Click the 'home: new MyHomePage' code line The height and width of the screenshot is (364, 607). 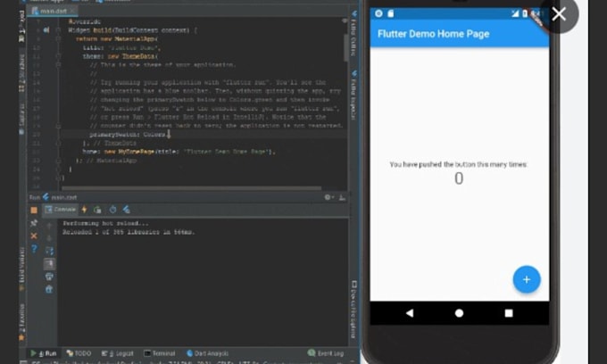coord(179,152)
